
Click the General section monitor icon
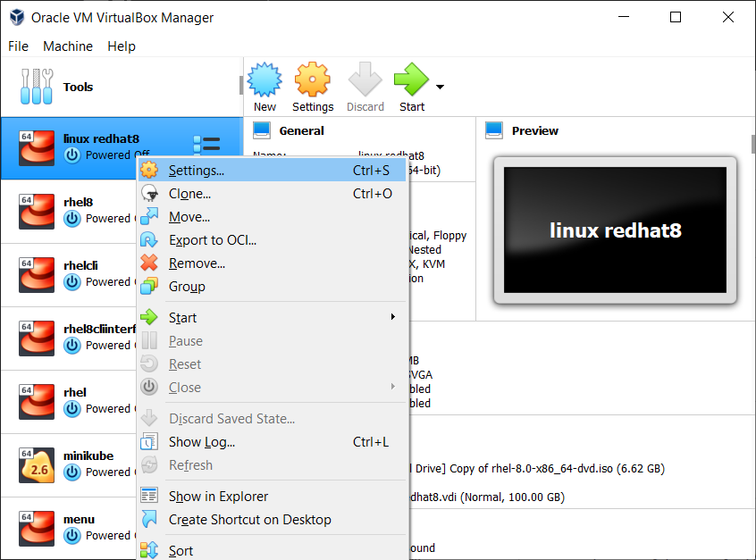(262, 130)
